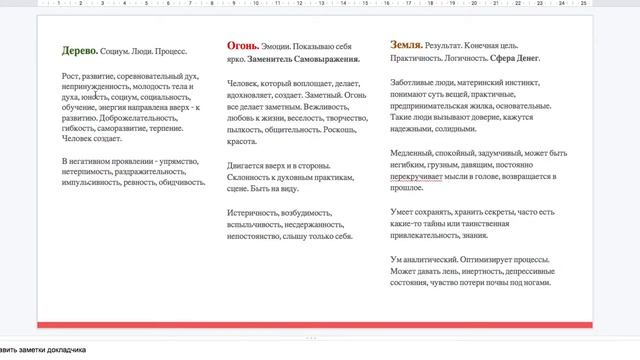This screenshot has height=360, width=640.
Task: Click the red heading "Огонь."
Action: [243, 45]
